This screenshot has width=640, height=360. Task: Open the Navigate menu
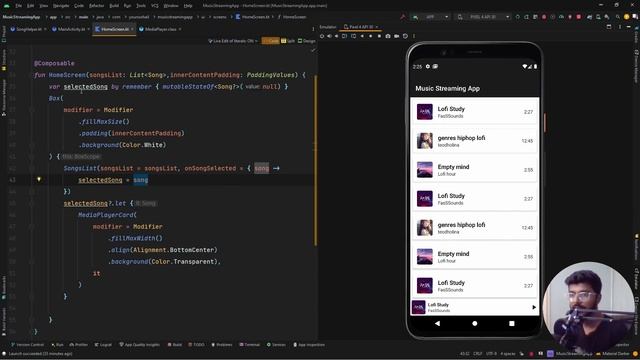tap(61, 6)
